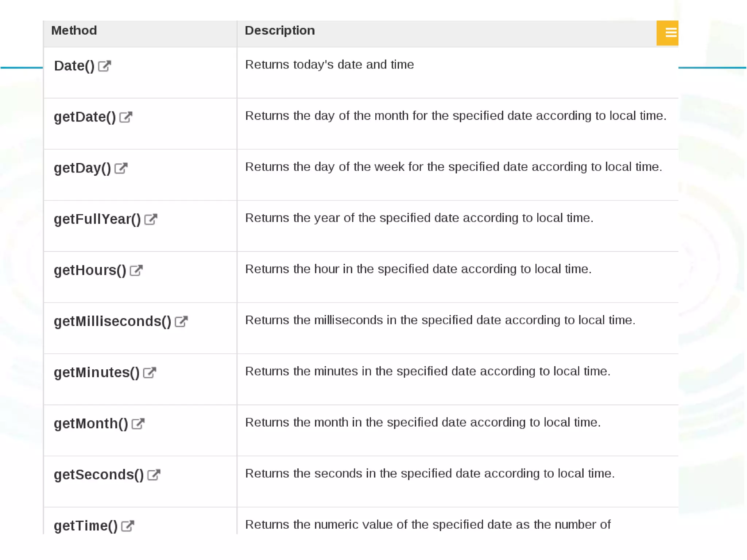Open the getFullYear() method link
This screenshot has width=747, height=560.
(97, 219)
